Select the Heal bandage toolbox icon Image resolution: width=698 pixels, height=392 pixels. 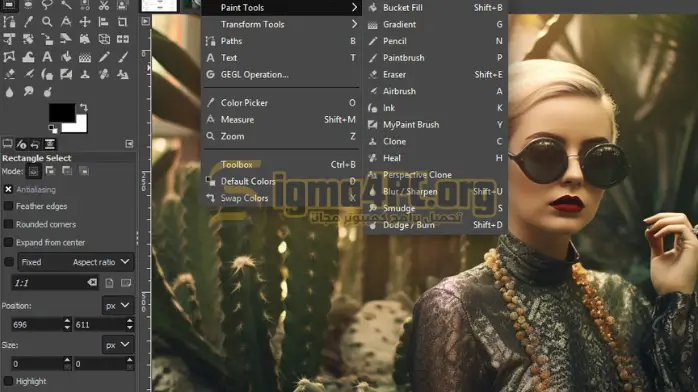click(x=104, y=74)
